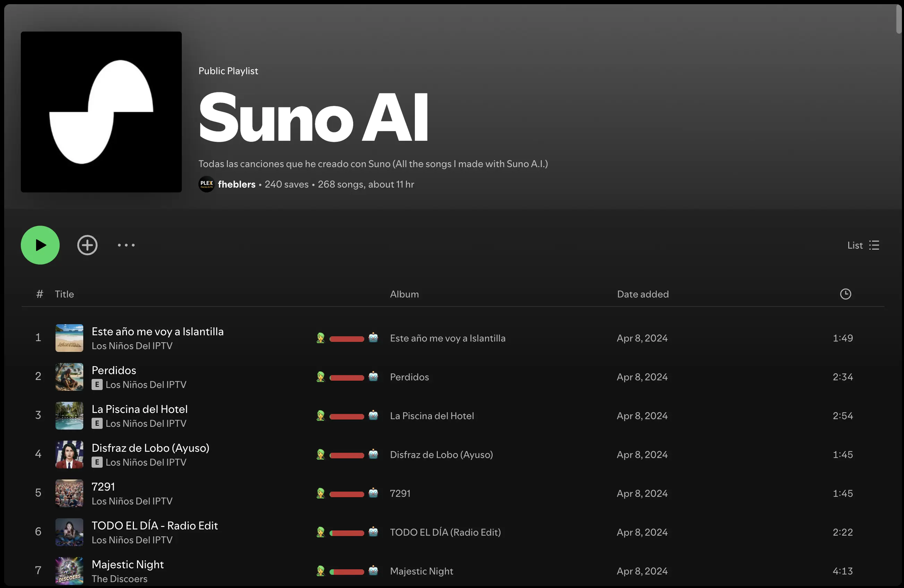Open Los Niños Del IPTV artist on TODO EL DÍA
Screen dimensions: 904x588
point(132,540)
